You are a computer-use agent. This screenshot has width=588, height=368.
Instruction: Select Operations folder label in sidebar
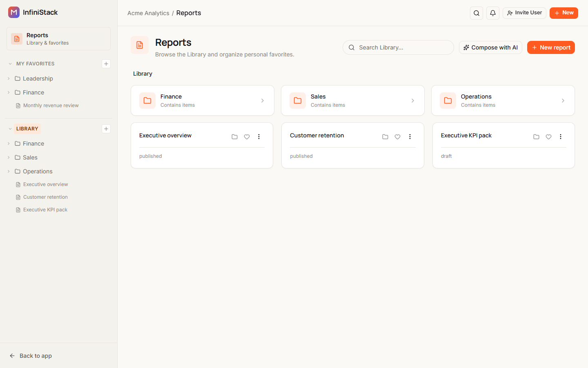(38, 171)
